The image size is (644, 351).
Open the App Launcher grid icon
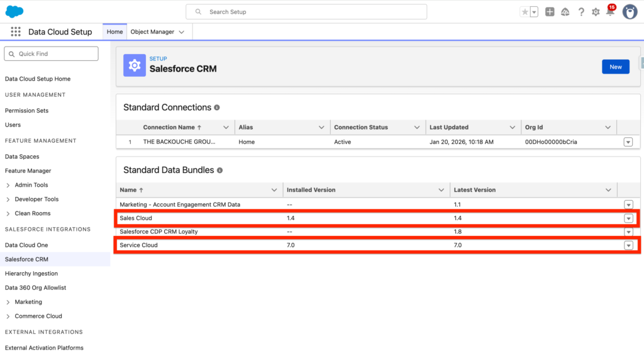[16, 31]
